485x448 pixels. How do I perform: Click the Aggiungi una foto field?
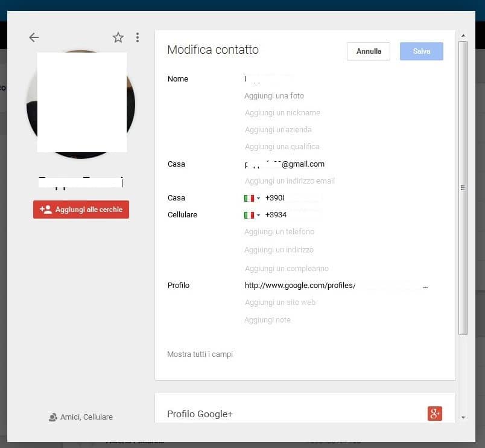pyautogui.click(x=274, y=96)
